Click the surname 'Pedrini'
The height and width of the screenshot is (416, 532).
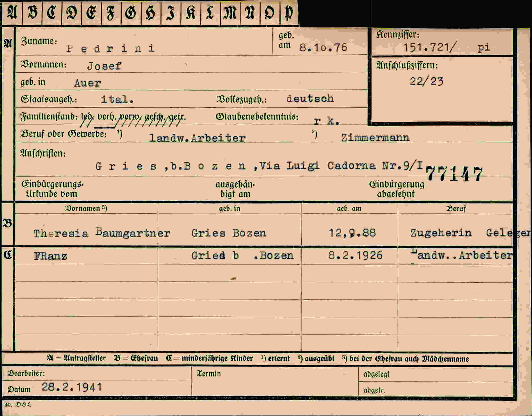(x=110, y=49)
